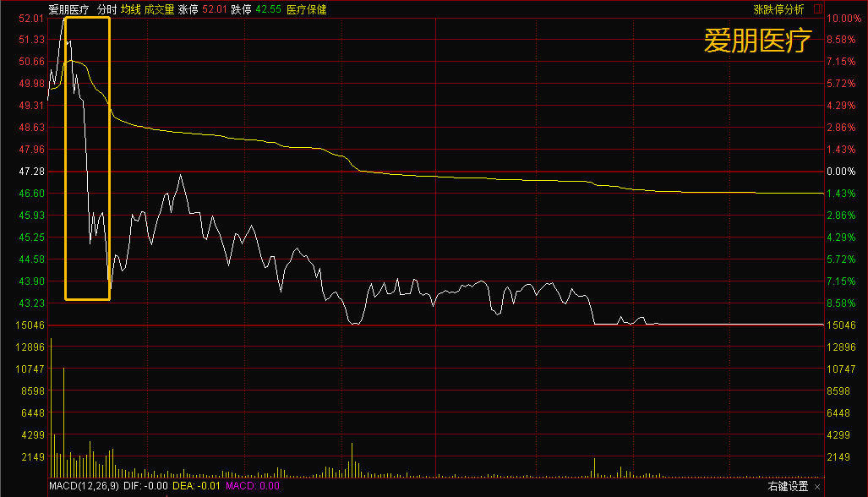
Task: Open 涨跌停分析 link at top right
Action: (779, 9)
